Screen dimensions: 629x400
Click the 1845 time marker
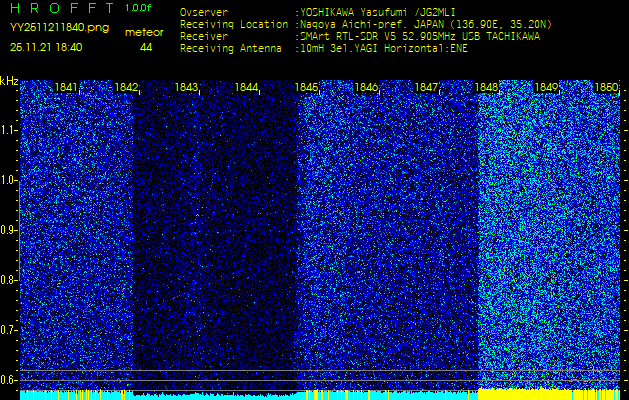click(x=306, y=87)
